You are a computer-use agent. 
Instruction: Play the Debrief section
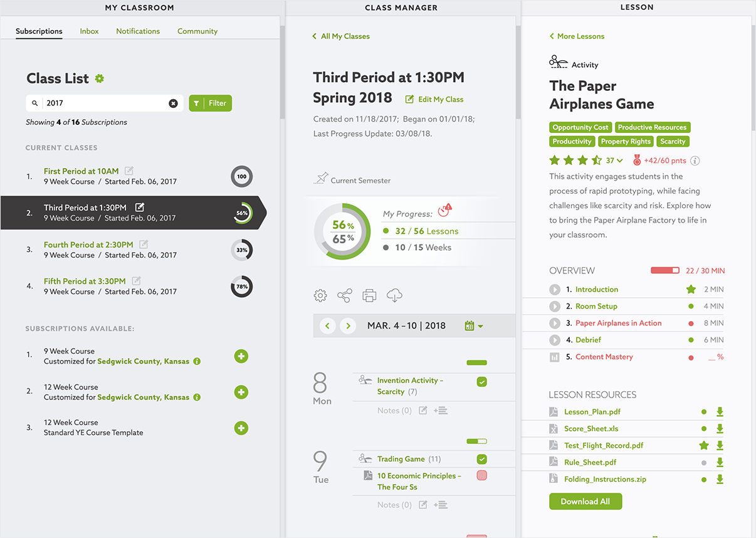click(x=555, y=340)
